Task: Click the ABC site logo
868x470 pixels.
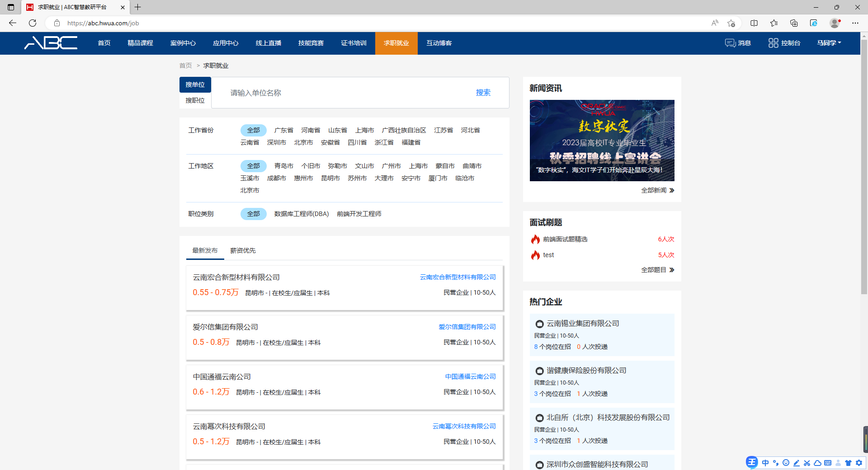Action: coord(51,43)
